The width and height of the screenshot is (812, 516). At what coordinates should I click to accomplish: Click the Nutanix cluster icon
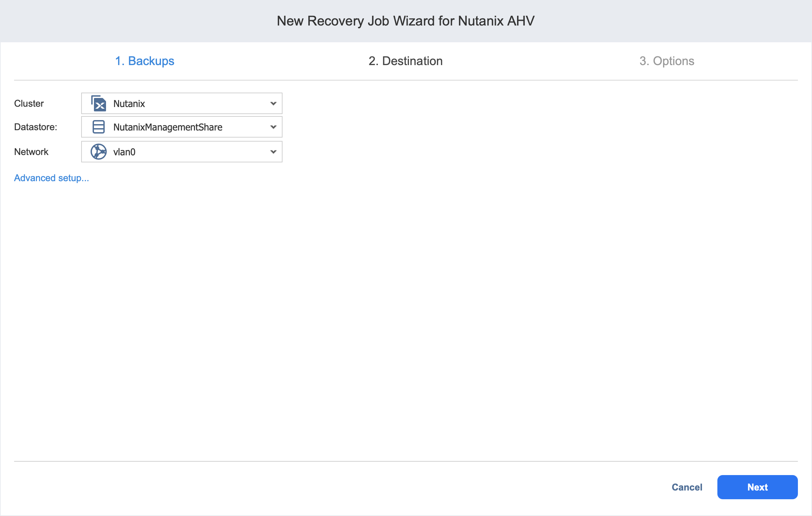coord(98,103)
